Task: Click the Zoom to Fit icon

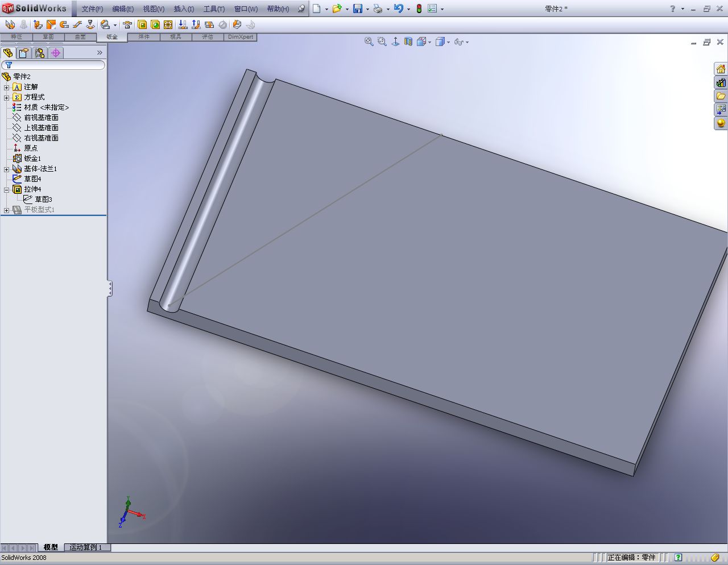Action: [x=369, y=41]
